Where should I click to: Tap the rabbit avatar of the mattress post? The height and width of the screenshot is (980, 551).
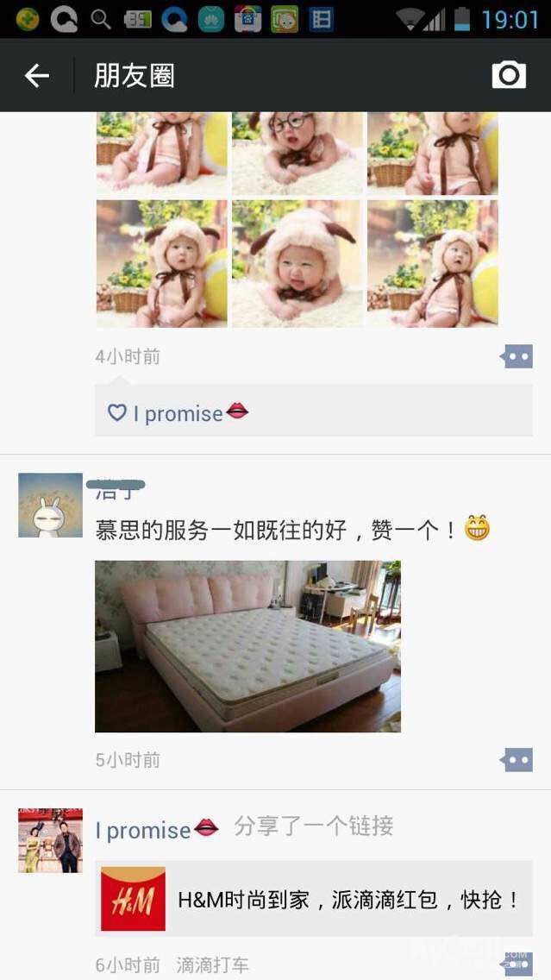[x=51, y=505]
